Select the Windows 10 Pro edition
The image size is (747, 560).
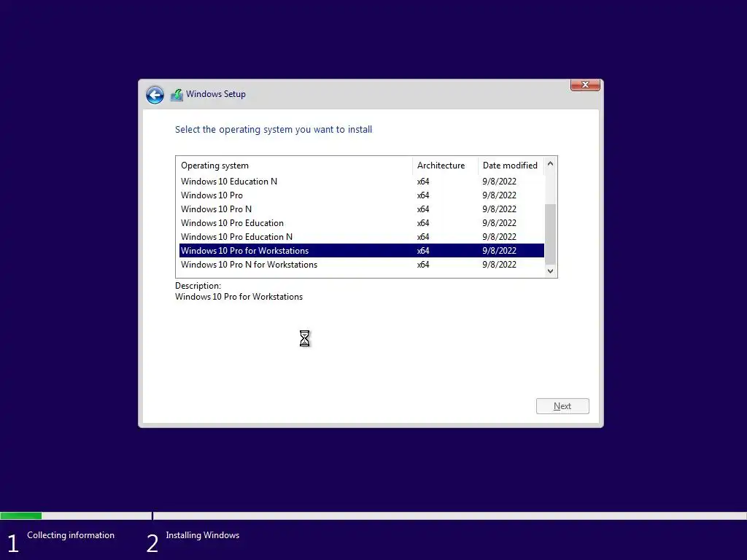pyautogui.click(x=362, y=195)
